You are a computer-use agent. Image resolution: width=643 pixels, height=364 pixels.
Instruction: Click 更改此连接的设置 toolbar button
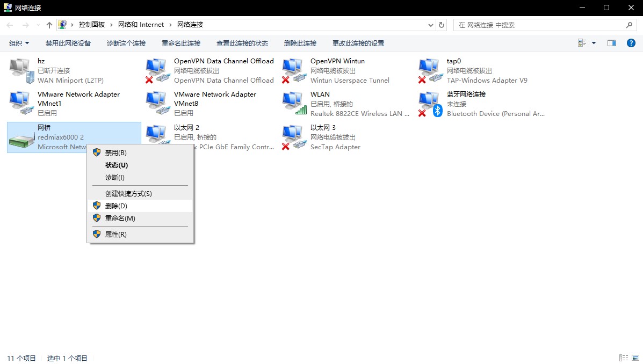pos(358,43)
